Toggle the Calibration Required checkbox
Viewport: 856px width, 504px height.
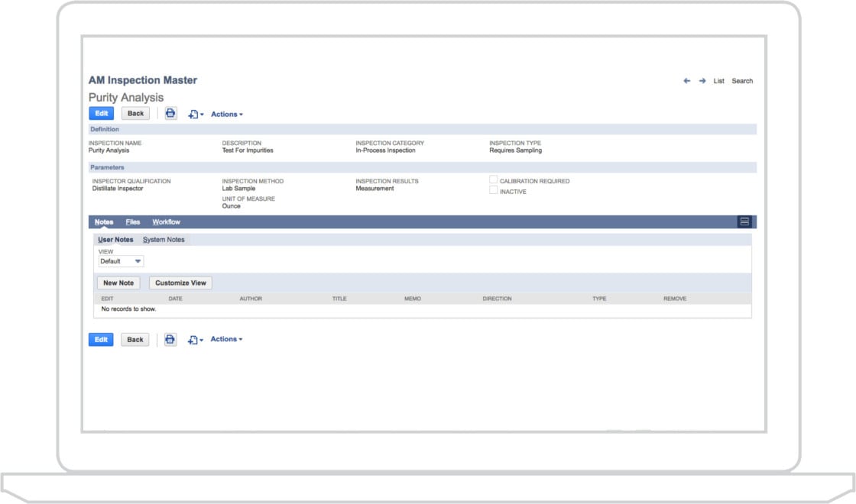[494, 179]
